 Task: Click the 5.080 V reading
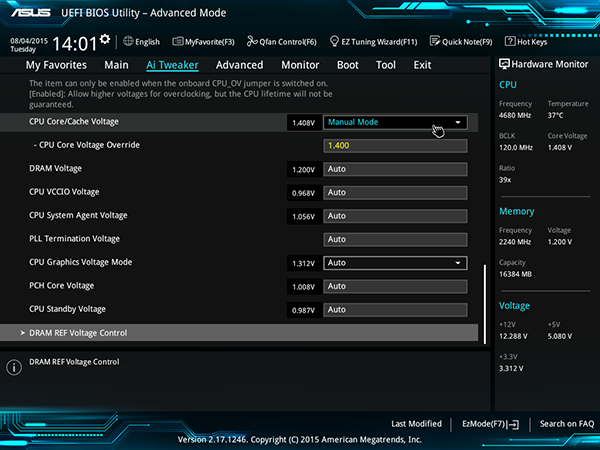pos(560,336)
